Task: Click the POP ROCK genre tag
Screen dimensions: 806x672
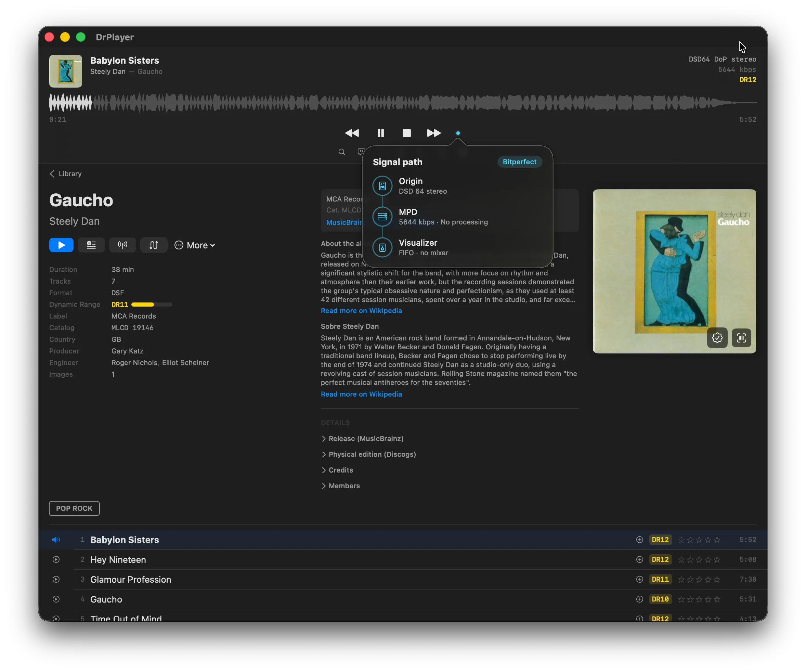Action: (75, 508)
